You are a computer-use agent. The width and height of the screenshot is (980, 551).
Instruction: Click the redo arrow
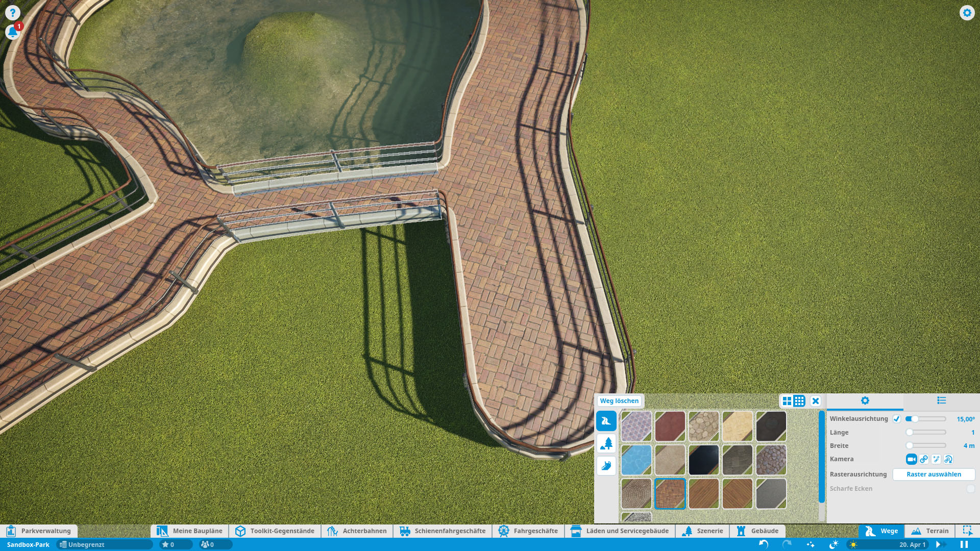[787, 544]
